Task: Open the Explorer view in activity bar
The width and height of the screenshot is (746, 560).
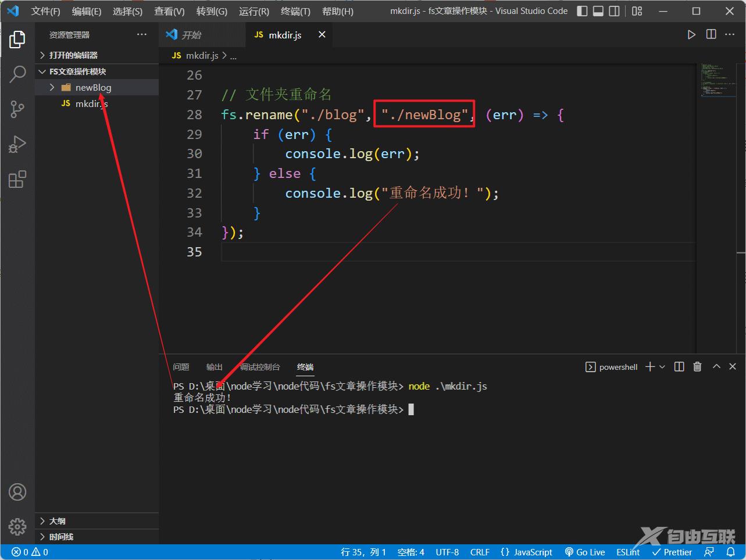Action: click(17, 40)
